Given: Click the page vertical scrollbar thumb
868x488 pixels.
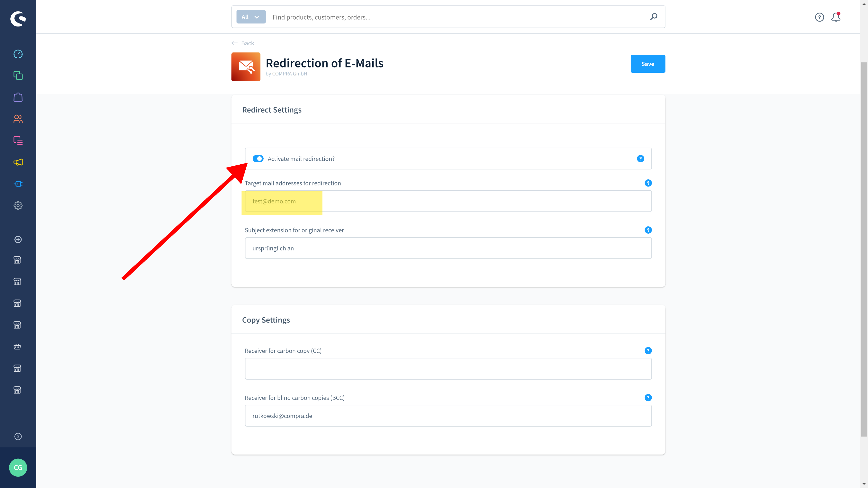Looking at the screenshot, I should coord(864,249).
